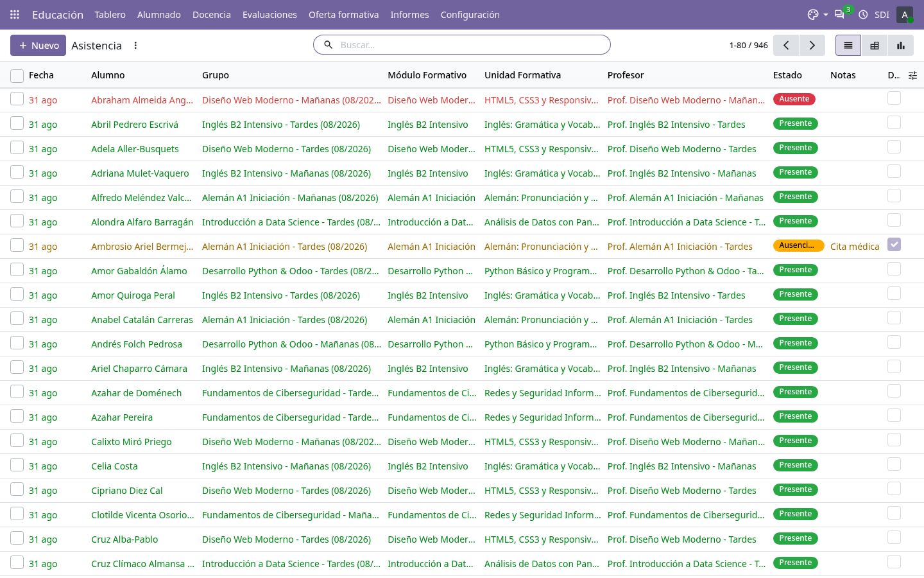Screen dimensions: 924x578
Task: Select the row for Celia Costa
Action: 17,465
